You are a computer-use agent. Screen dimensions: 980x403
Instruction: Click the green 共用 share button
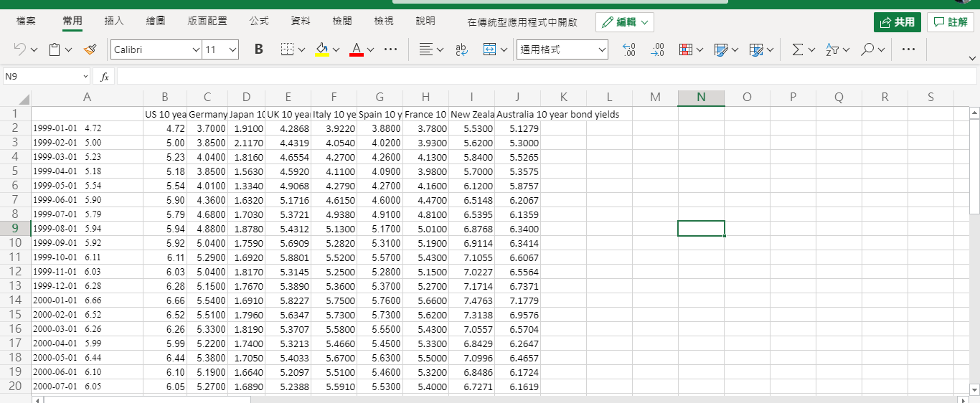pos(897,22)
